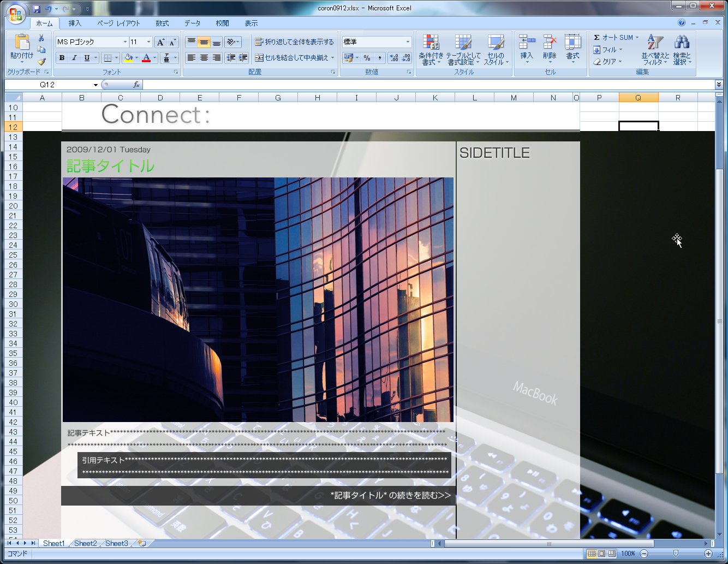Image resolution: width=728 pixels, height=564 pixels.
Task: Open the Insert (挿入) ribbon tab
Action: tap(75, 23)
